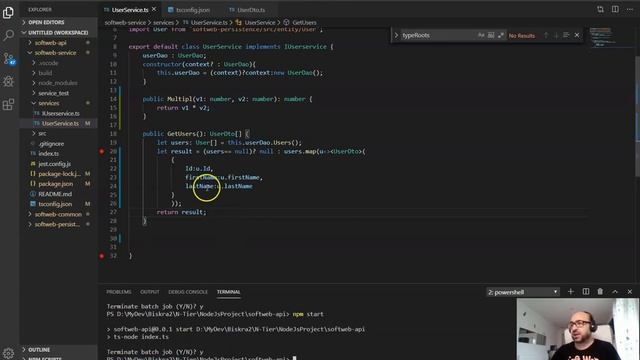Toggle Match Whole Word in find widget
The height and width of the screenshot is (360, 640).
(491, 36)
